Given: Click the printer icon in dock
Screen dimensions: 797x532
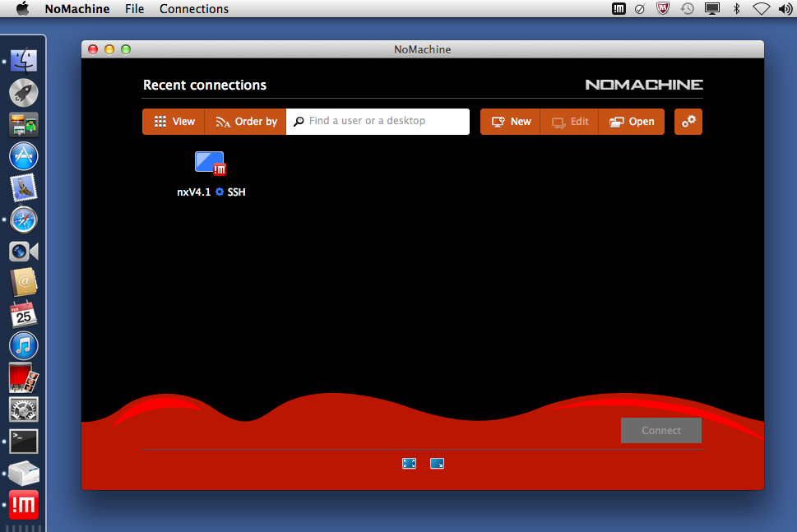Looking at the screenshot, I should [x=23, y=473].
